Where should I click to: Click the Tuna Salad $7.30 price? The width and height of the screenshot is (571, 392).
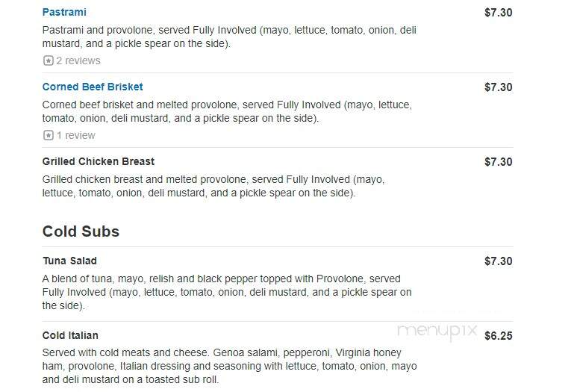pyautogui.click(x=498, y=261)
